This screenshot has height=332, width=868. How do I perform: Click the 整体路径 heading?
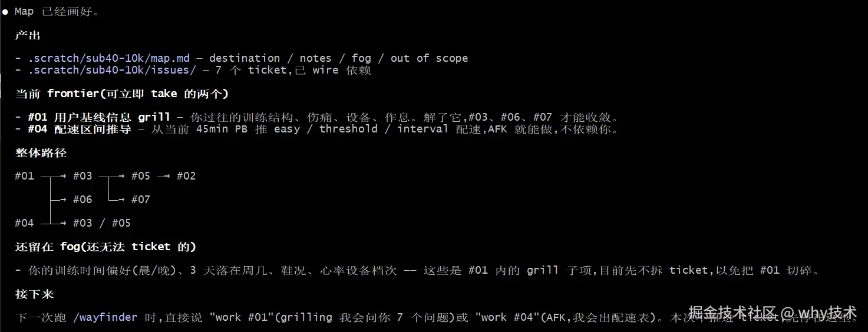click(x=41, y=153)
